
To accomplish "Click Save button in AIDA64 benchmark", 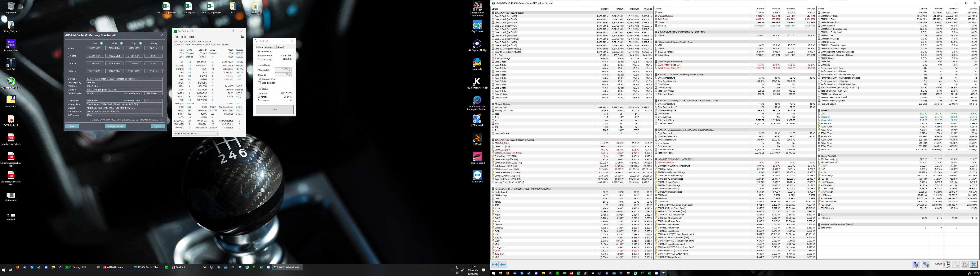I will point(72,126).
